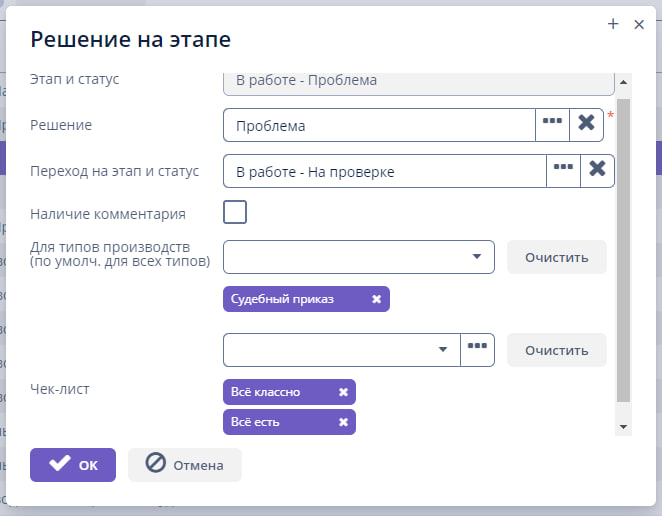Click the scrollbar down arrow

pos(624,427)
